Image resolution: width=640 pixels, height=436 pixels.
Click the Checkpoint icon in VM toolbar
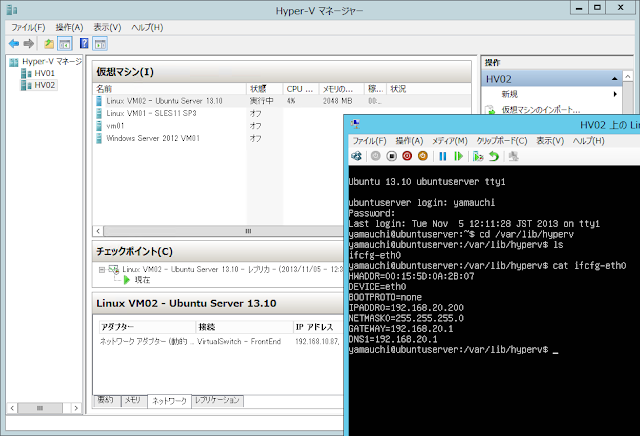pyautogui.click(x=478, y=156)
